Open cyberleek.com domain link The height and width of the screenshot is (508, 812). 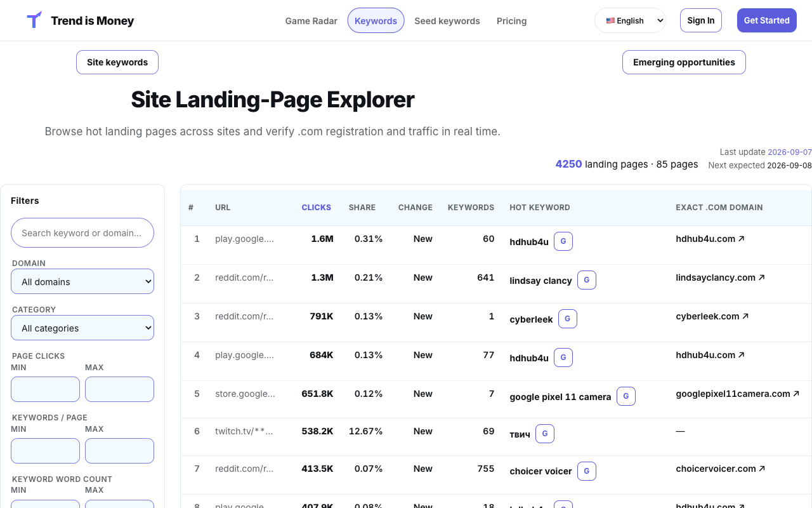coord(712,316)
